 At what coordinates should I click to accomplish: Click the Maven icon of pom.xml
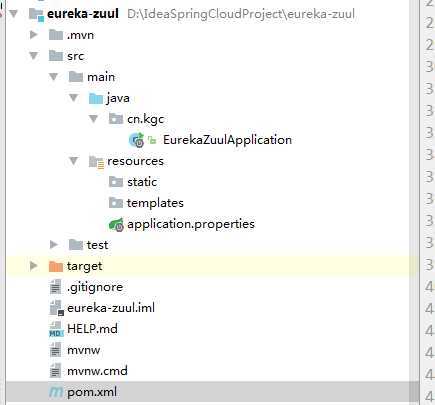56,392
